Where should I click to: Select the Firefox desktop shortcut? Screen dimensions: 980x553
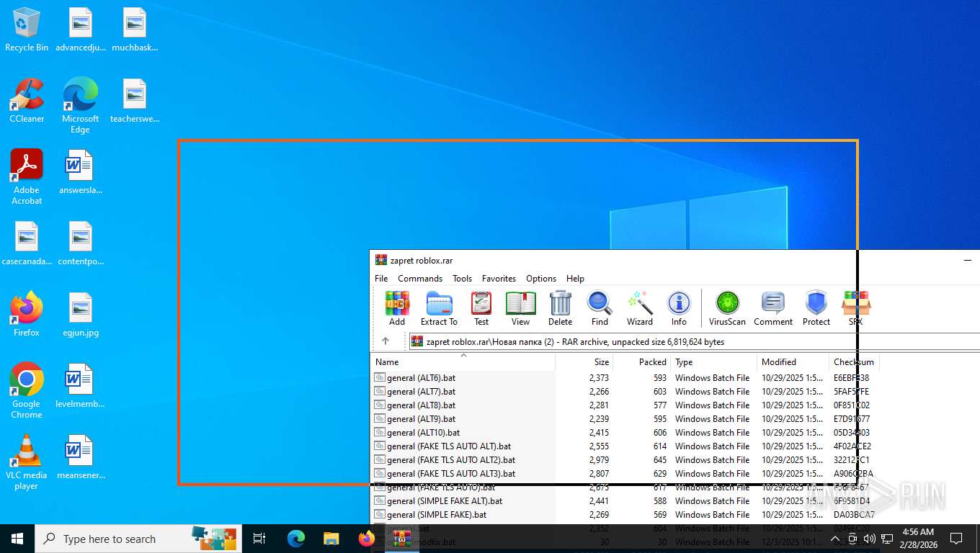27,315
